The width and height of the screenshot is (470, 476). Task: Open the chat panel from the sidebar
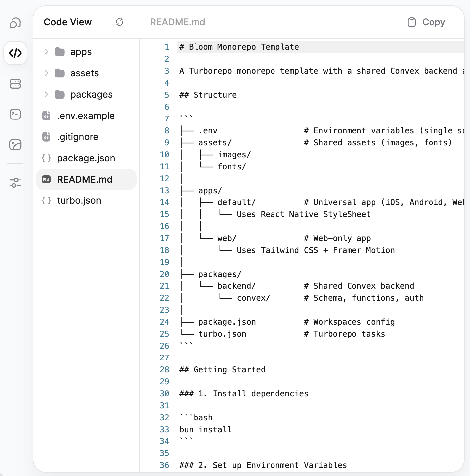click(x=15, y=22)
